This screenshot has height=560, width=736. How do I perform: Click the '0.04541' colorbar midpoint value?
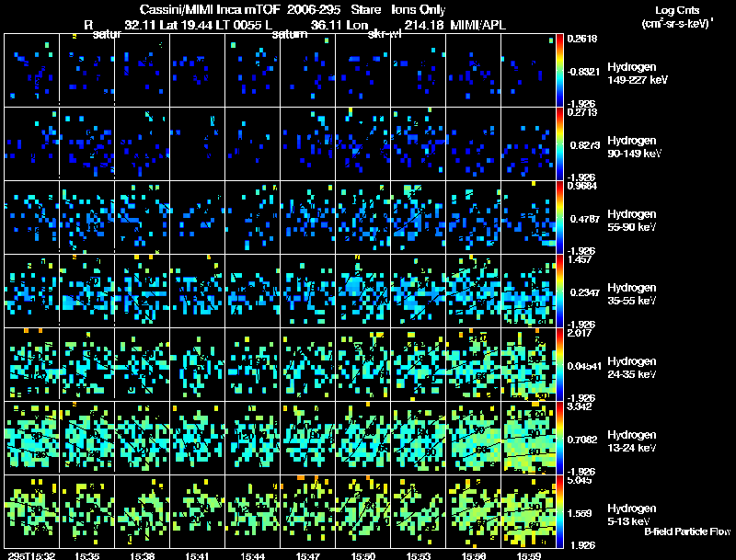(584, 366)
